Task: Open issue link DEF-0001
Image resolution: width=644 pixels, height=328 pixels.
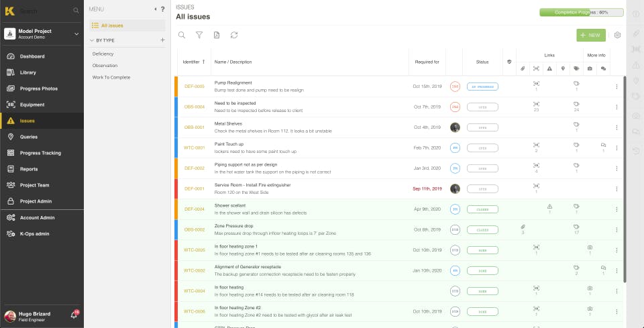Action: pos(195,189)
